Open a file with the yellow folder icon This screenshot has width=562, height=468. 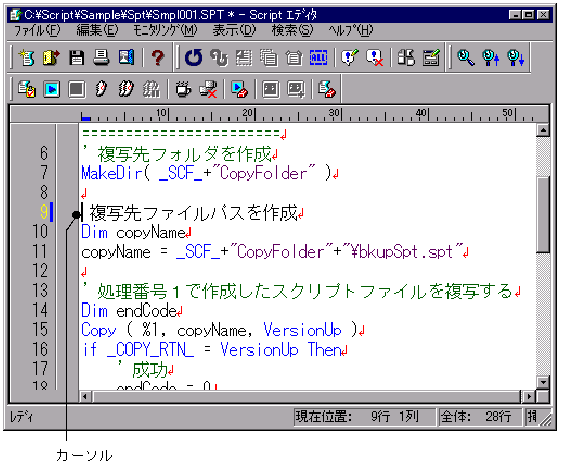tap(51, 57)
